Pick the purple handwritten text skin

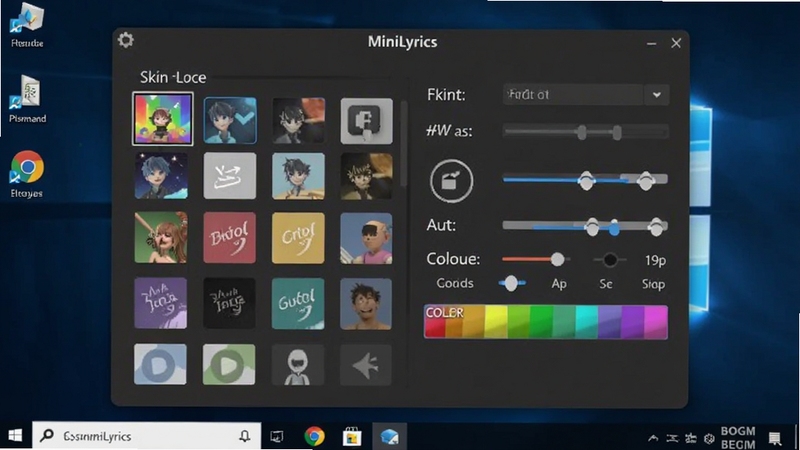click(x=161, y=303)
